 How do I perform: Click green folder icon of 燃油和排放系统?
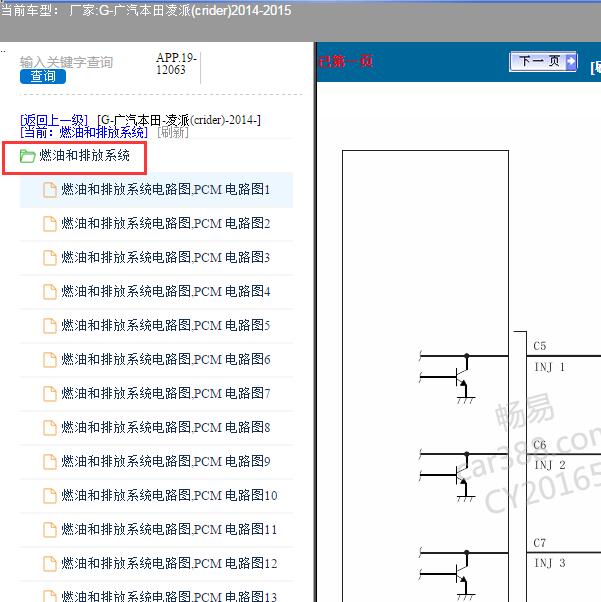click(x=27, y=156)
